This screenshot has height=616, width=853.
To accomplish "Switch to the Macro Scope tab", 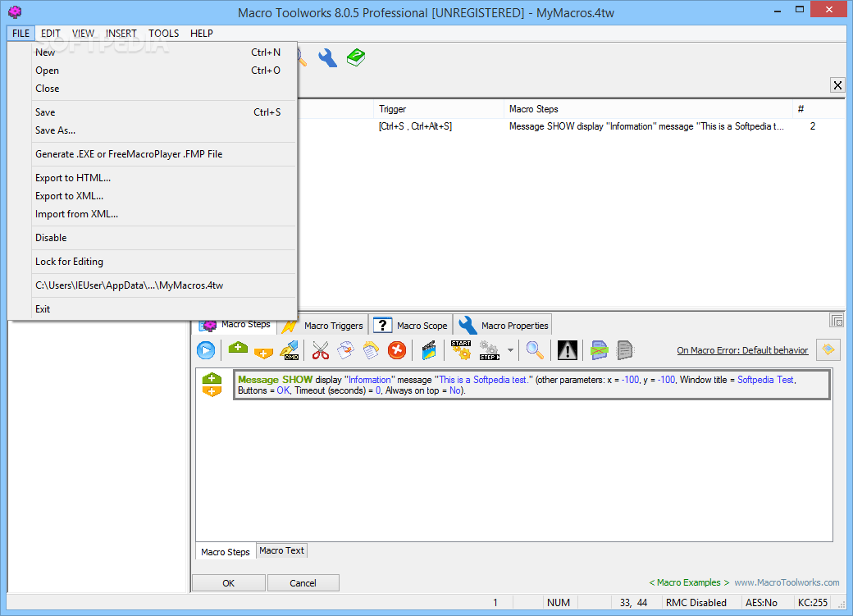I will click(x=411, y=326).
